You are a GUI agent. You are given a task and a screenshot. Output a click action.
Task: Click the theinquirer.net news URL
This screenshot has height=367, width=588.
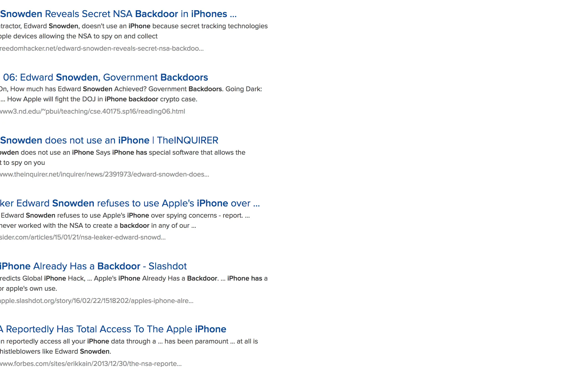[104, 174]
